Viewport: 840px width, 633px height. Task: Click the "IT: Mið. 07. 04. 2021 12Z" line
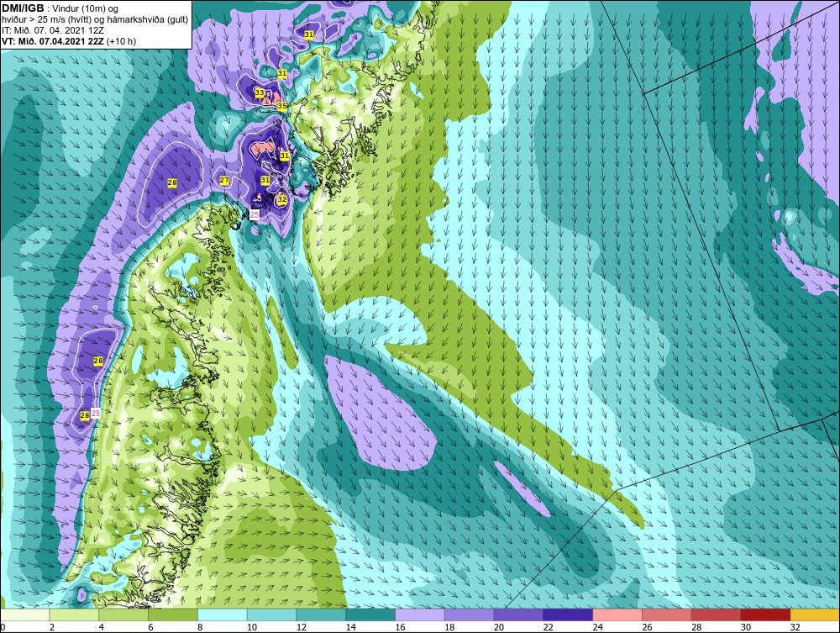pos(52,30)
